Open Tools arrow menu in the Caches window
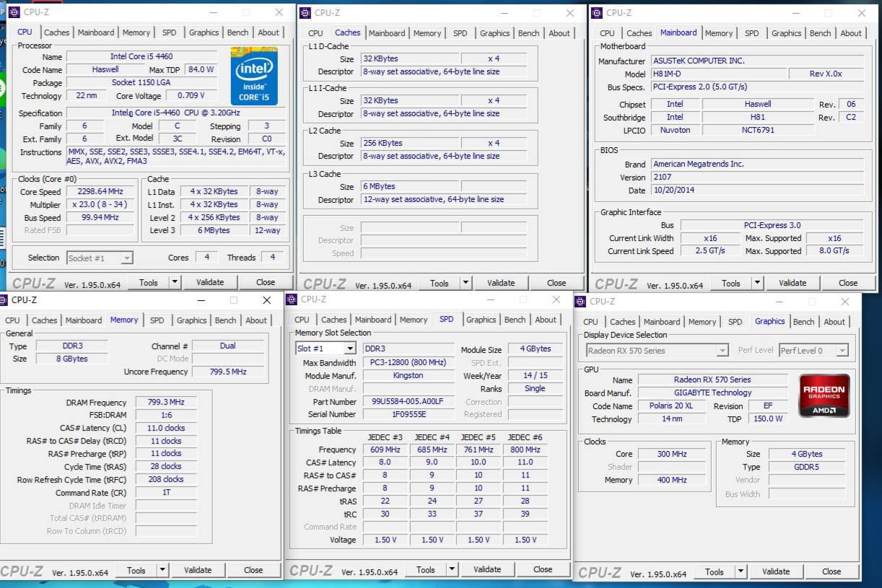Screen dimensions: 882x588 (466, 283)
